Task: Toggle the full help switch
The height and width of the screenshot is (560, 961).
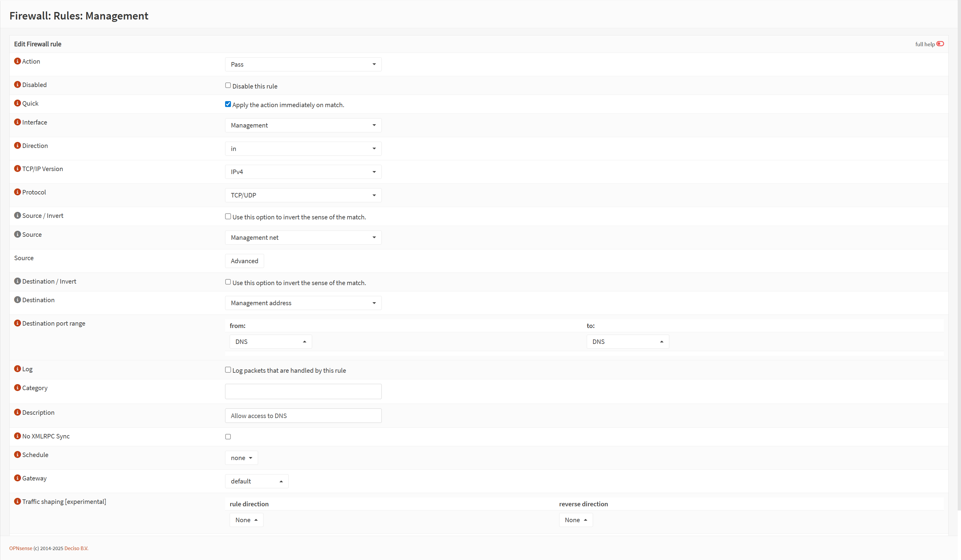Action: coord(940,44)
